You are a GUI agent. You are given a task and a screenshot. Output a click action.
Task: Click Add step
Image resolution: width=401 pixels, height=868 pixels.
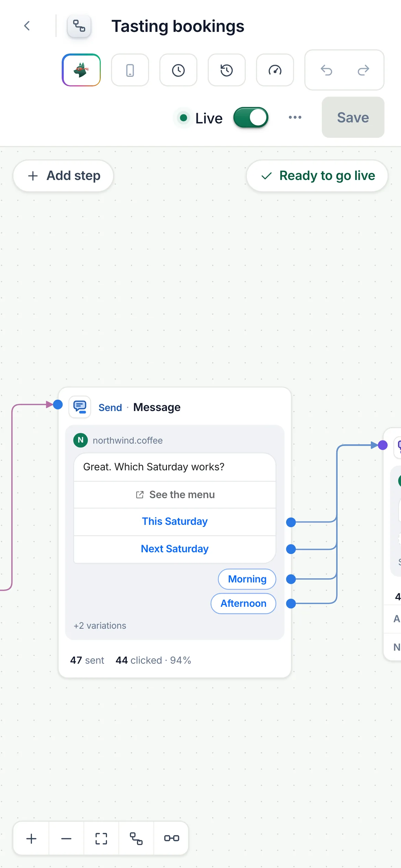click(63, 176)
